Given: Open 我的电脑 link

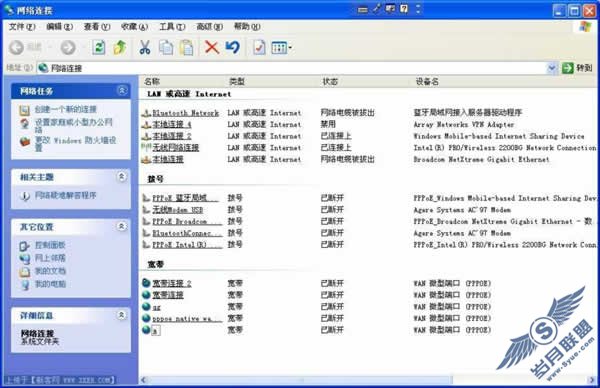Looking at the screenshot, I should point(50,284).
